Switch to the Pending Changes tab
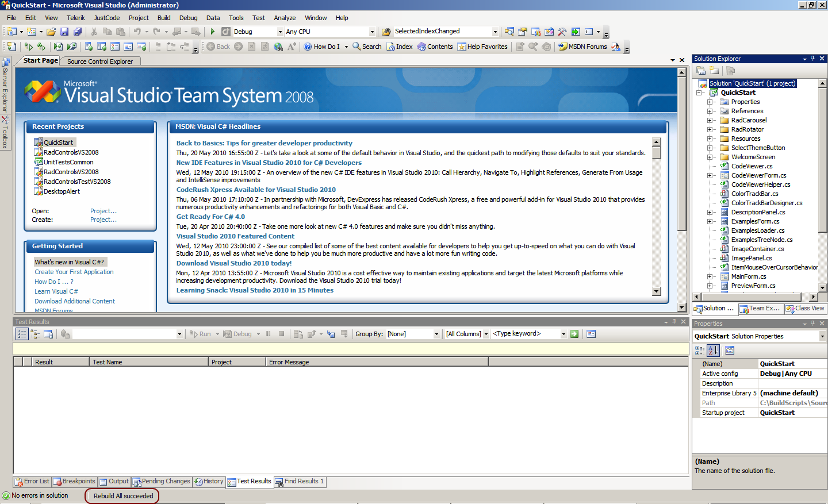The width and height of the screenshot is (828, 504). [162, 482]
